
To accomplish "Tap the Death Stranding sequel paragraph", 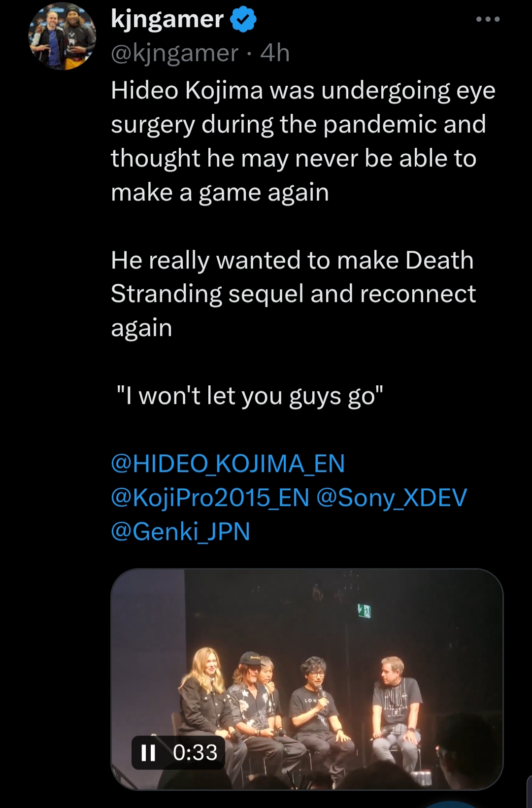I will tap(293, 294).
